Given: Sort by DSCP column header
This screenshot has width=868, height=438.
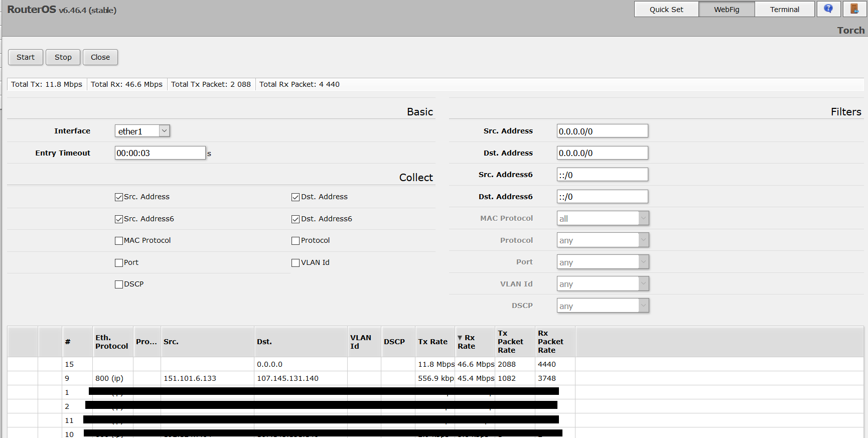Looking at the screenshot, I should 398,342.
